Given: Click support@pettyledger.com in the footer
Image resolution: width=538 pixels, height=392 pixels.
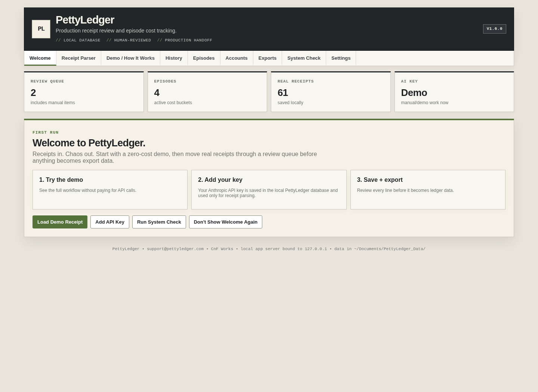Looking at the screenshot, I should click(x=175, y=249).
